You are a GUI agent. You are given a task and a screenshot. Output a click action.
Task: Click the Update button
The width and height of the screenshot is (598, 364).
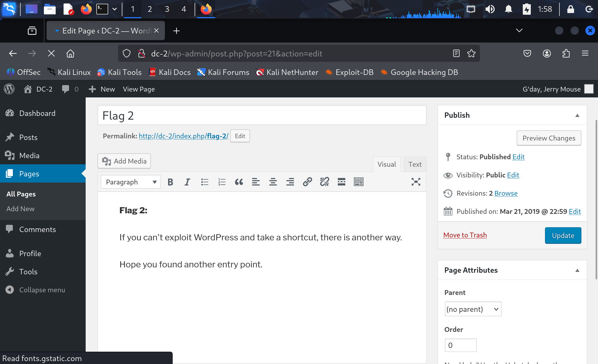pyautogui.click(x=563, y=236)
